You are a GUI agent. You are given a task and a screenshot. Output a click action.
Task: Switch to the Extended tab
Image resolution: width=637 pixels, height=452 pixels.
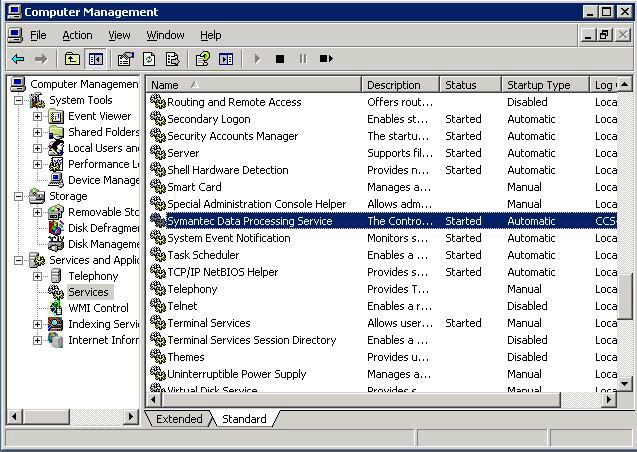[x=179, y=419]
